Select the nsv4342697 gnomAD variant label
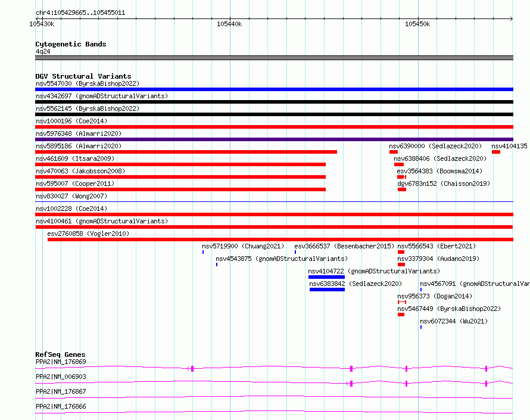This screenshot has height=420, width=530. 102,96
